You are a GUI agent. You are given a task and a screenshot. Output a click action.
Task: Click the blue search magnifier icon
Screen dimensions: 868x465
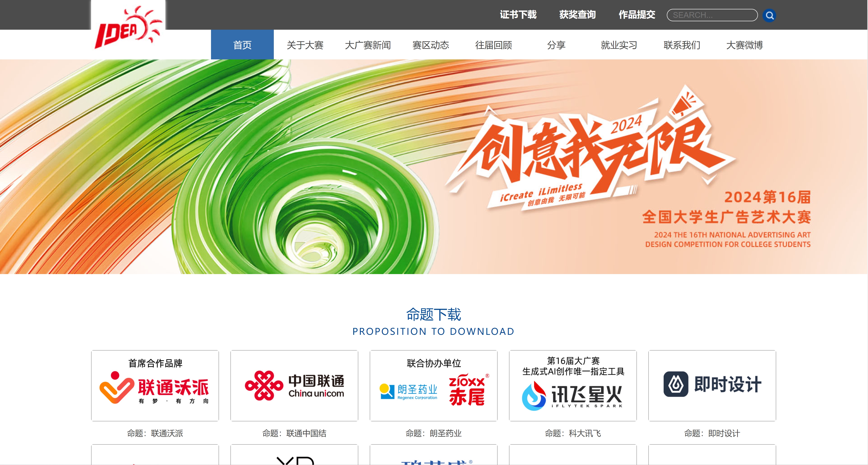click(x=769, y=15)
